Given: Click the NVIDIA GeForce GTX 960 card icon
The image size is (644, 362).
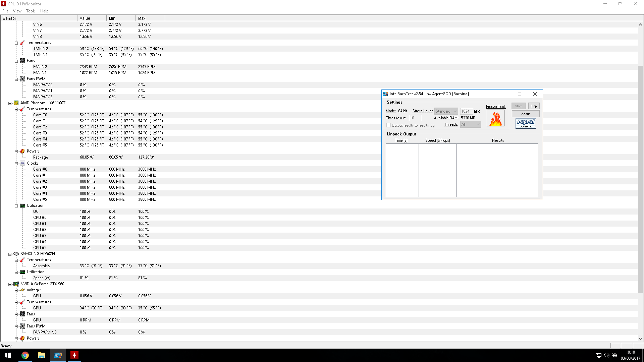Looking at the screenshot, I should click(x=16, y=284).
